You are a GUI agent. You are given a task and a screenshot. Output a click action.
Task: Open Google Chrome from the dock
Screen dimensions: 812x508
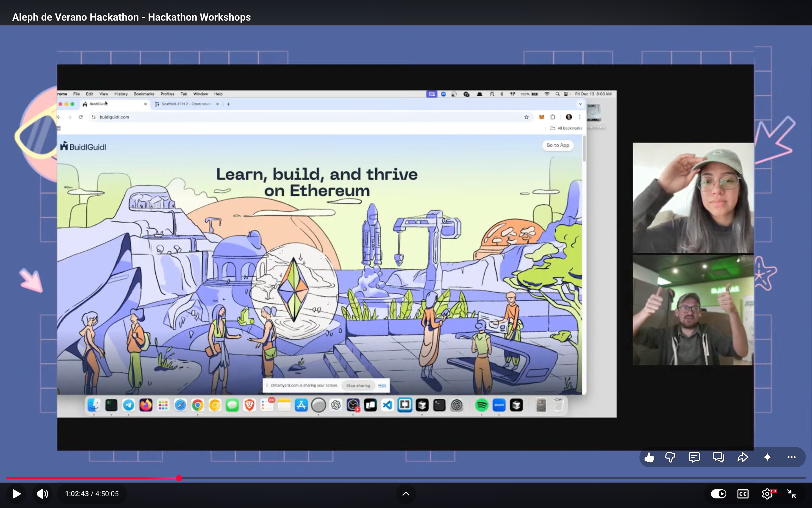[198, 405]
